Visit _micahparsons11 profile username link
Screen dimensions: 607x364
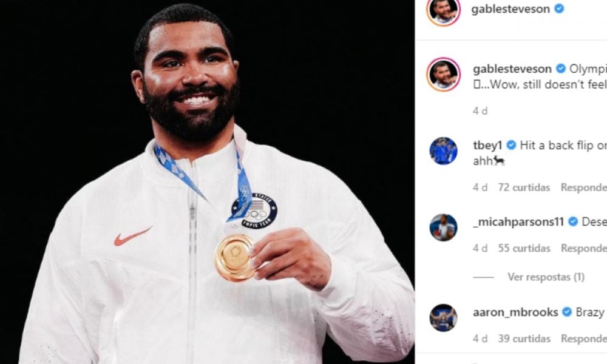(x=518, y=222)
